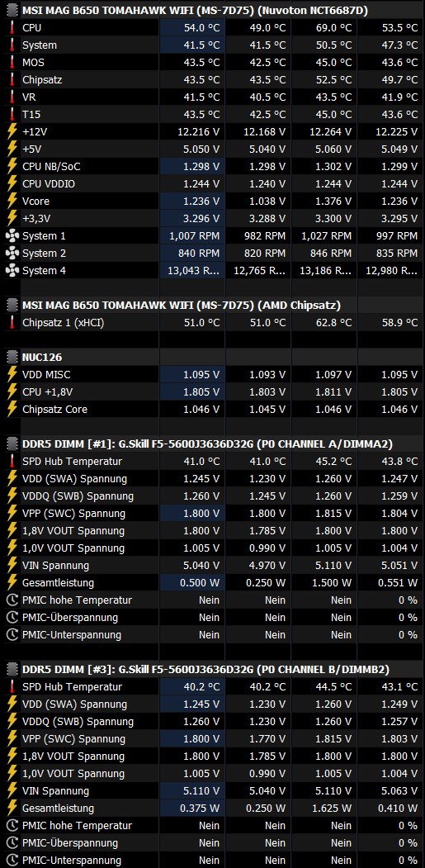Click the System 1 current value 1,007 RPM

[194, 236]
